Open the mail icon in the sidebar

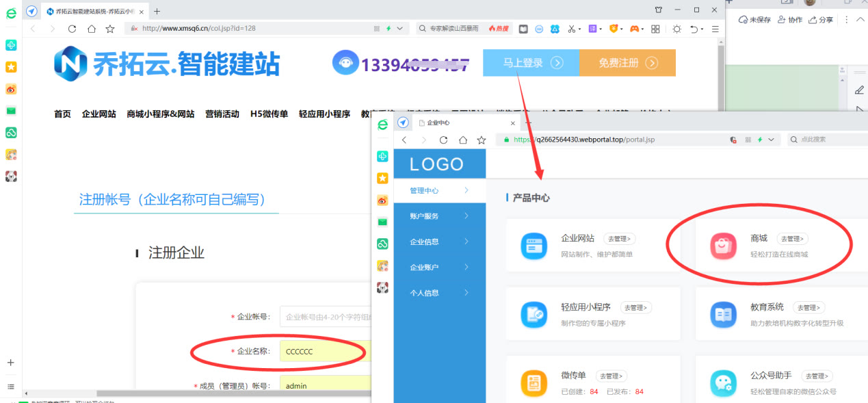tap(10, 110)
